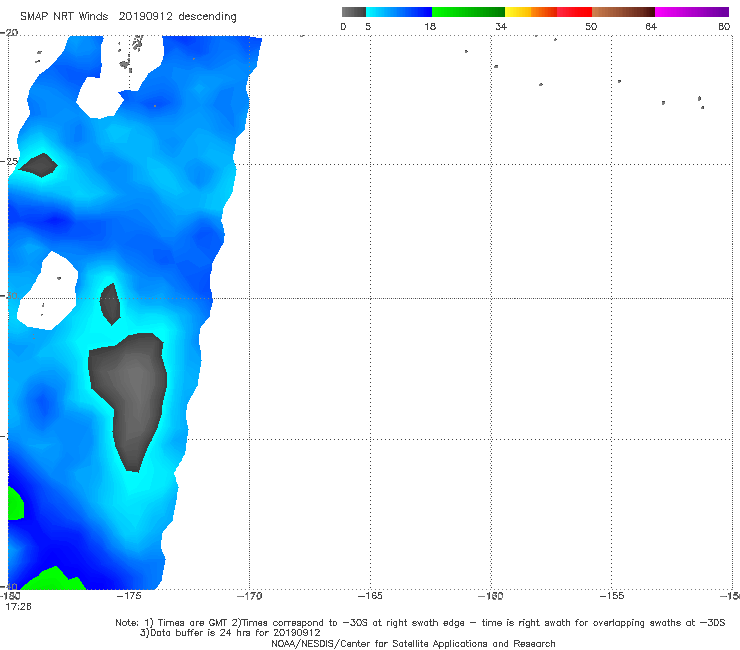
Task: Click the swath time '17:26' below the map
Action: (x=18, y=607)
